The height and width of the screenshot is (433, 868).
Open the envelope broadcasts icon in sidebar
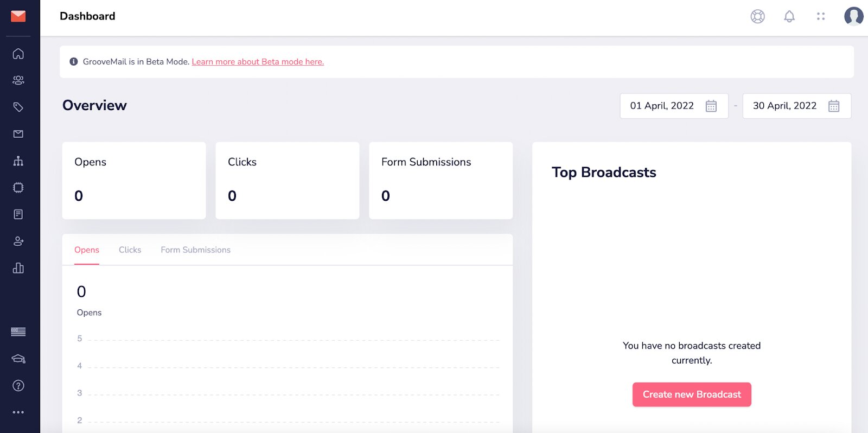pos(18,134)
